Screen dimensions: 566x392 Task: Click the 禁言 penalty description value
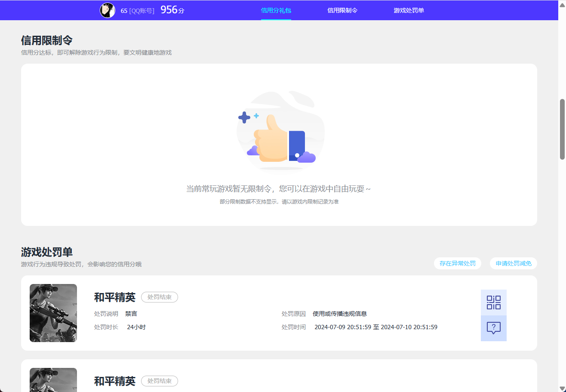click(x=131, y=314)
